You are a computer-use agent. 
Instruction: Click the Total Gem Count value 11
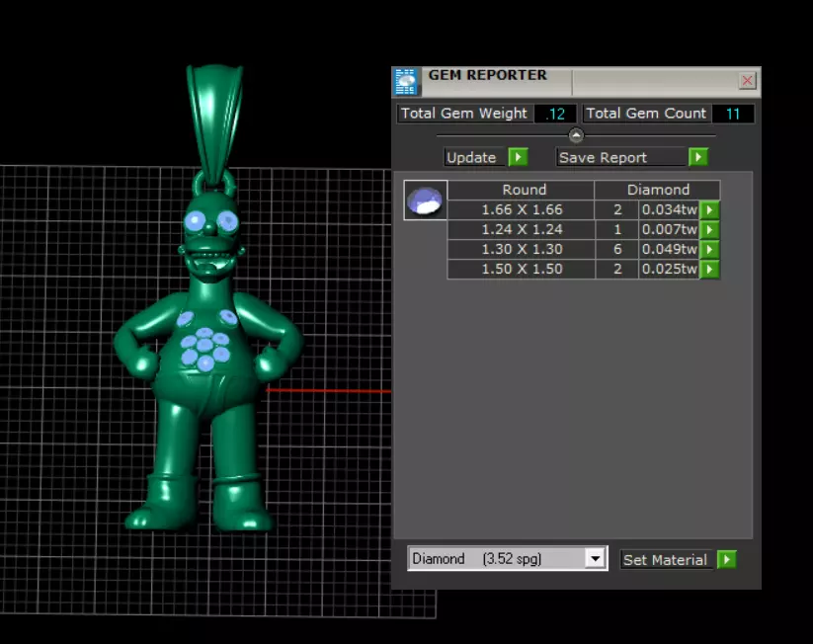(x=733, y=114)
